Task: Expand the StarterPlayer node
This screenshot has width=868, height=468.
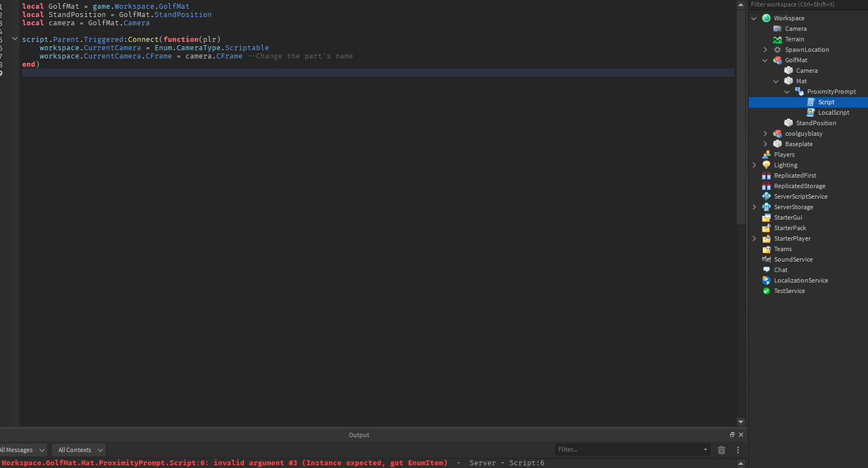Action: pyautogui.click(x=754, y=238)
